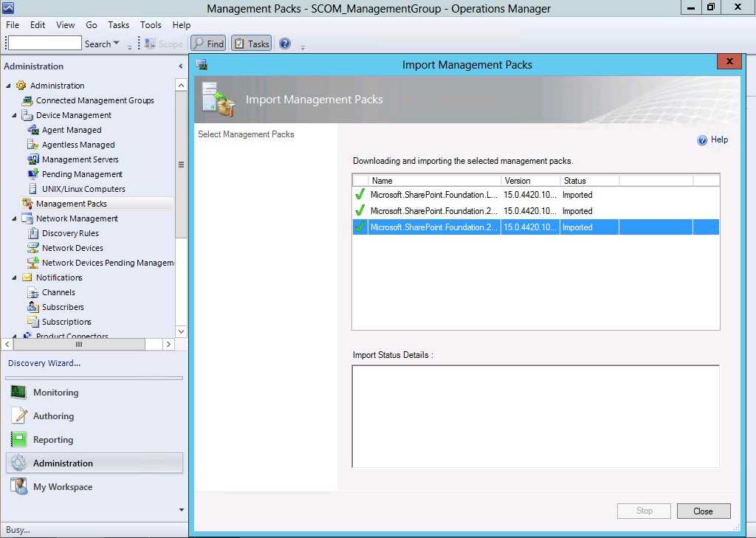Select the Administration workspace button

coord(94,463)
